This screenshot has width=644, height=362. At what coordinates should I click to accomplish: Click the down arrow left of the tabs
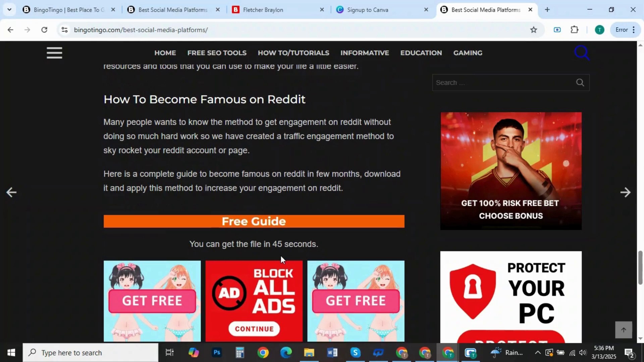[9, 9]
